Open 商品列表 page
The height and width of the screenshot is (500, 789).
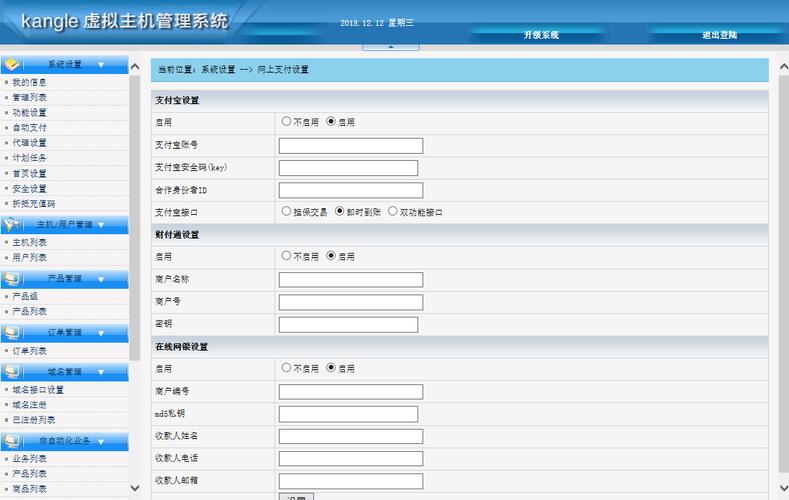29,489
